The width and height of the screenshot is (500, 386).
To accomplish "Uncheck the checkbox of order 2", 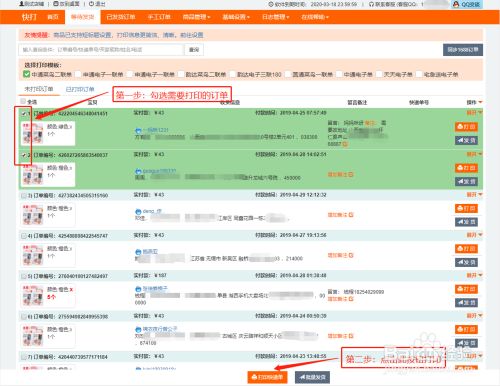I will [24, 155].
